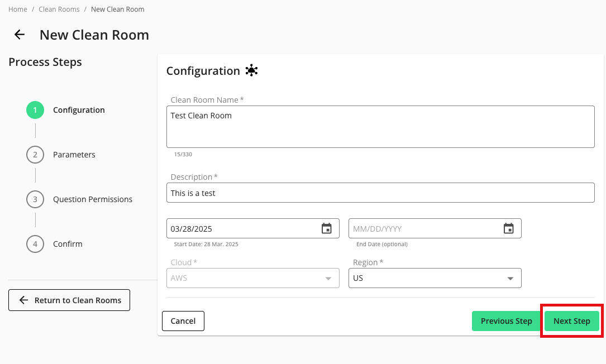The width and height of the screenshot is (606, 364).
Task: Click Return to Clean Rooms button
Action: pyautogui.click(x=69, y=300)
